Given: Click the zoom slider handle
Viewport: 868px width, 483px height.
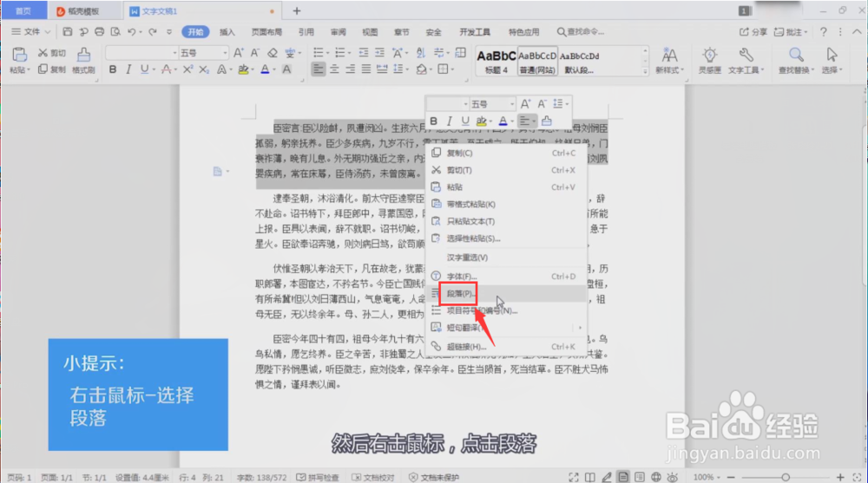Looking at the screenshot, I should [x=786, y=477].
